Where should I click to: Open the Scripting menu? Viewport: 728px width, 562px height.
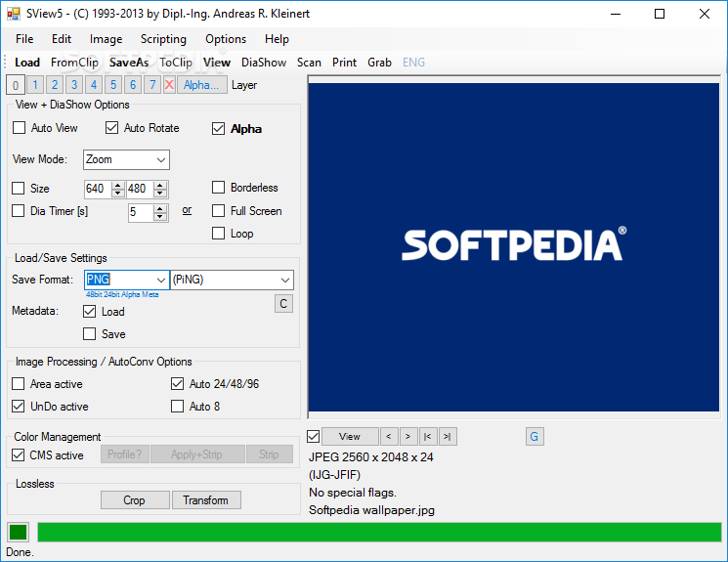(x=163, y=39)
